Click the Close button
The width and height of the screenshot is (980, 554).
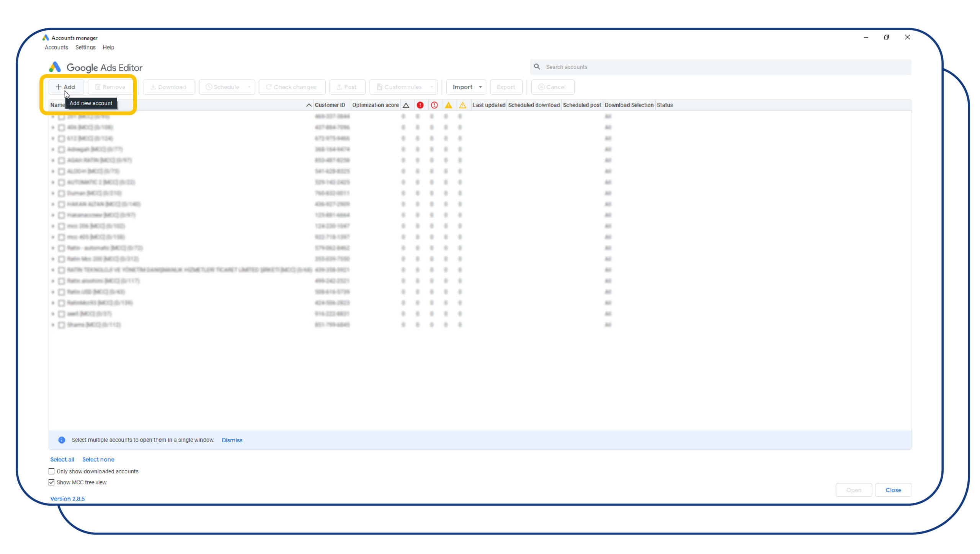pos(893,490)
